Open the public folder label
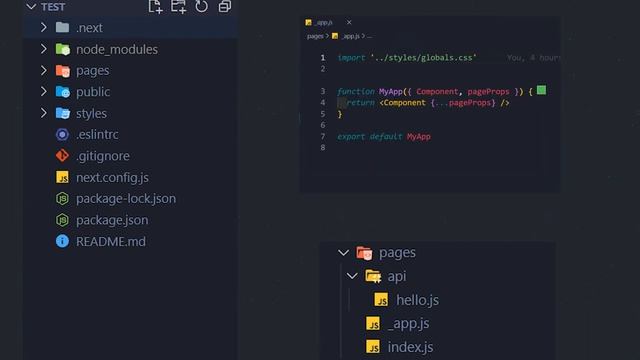 coord(93,92)
